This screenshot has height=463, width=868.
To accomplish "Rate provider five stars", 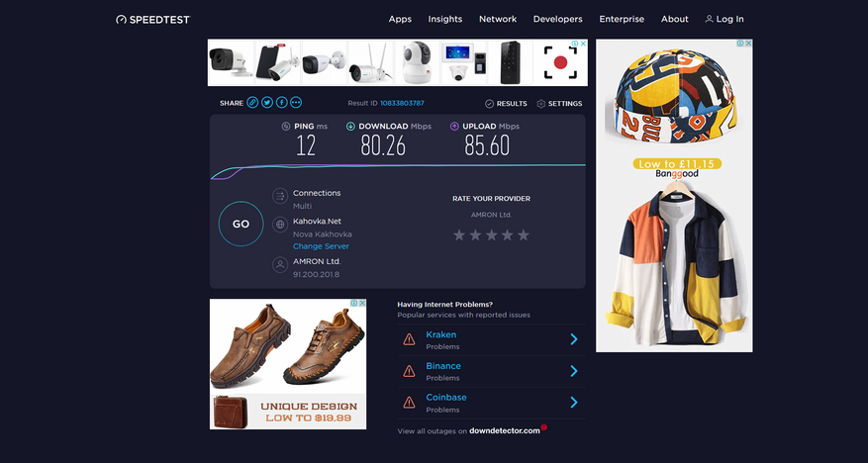I will [524, 235].
